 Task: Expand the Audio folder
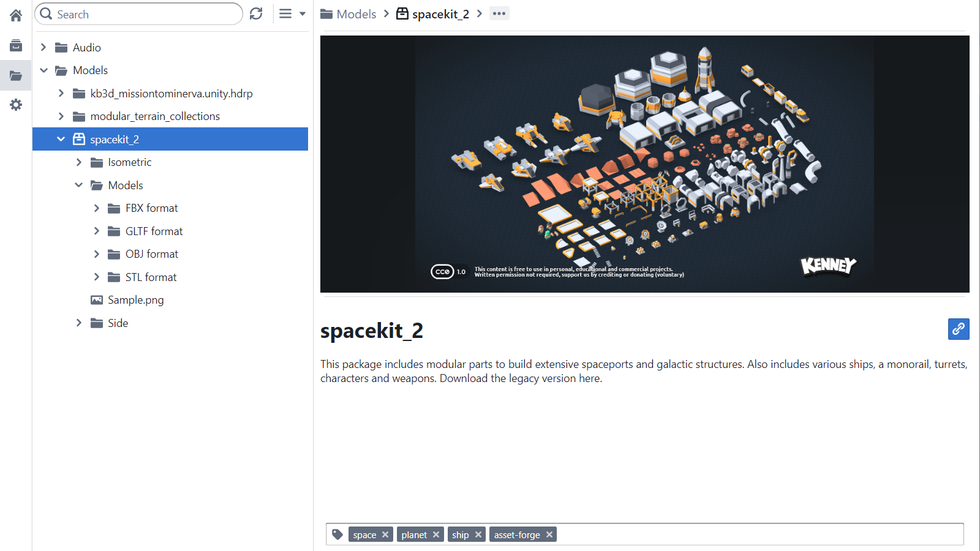43,47
